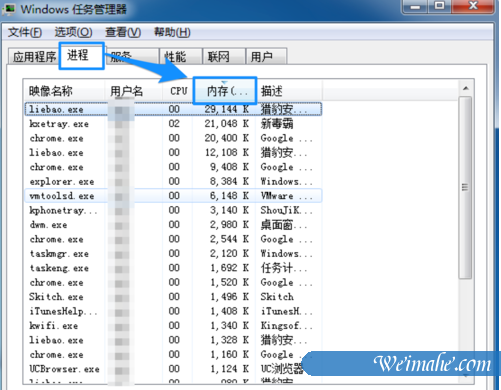Open the 选项(O) menu
The width and height of the screenshot is (501, 390).
point(73,32)
